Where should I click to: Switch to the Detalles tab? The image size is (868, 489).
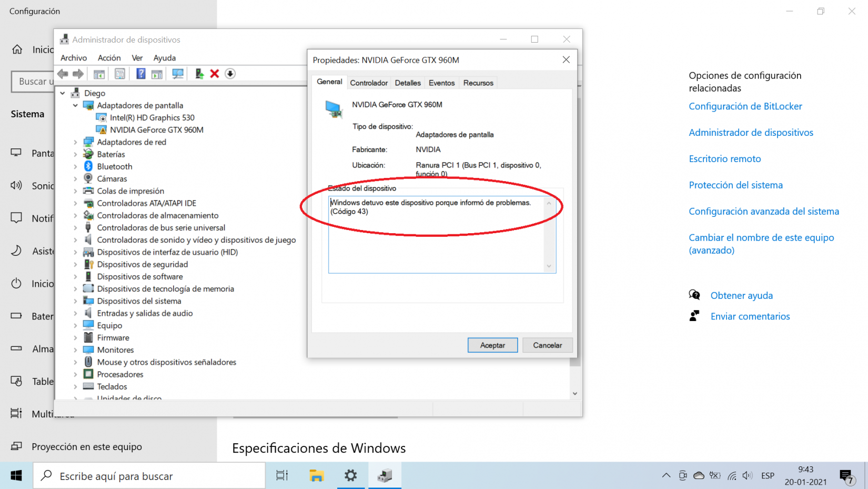tap(408, 83)
